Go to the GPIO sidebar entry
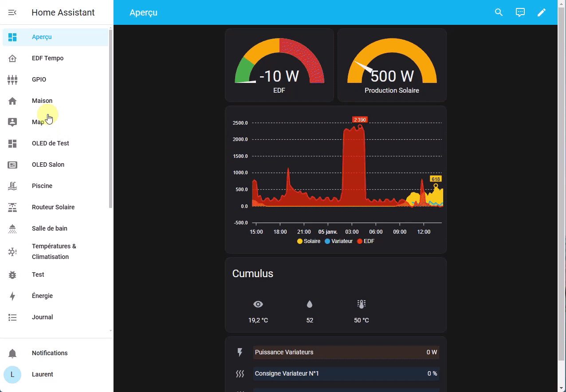Viewport: 566px width, 392px height. [55, 80]
